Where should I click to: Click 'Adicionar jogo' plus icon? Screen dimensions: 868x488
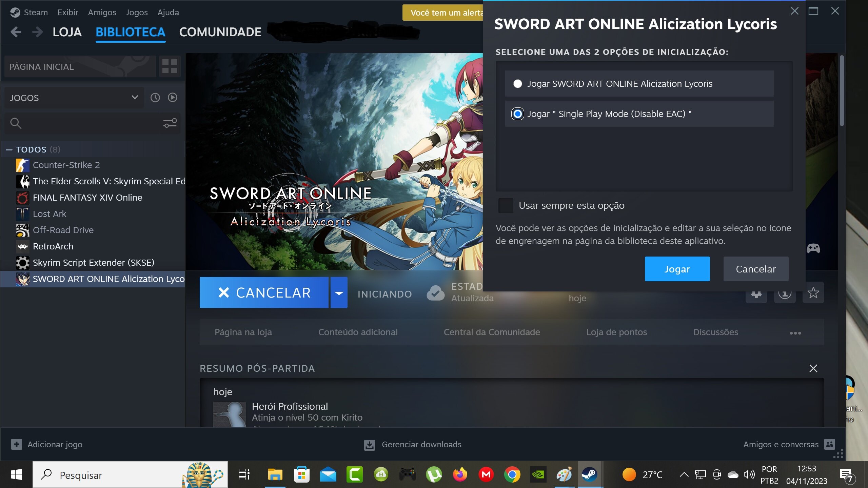pyautogui.click(x=16, y=444)
